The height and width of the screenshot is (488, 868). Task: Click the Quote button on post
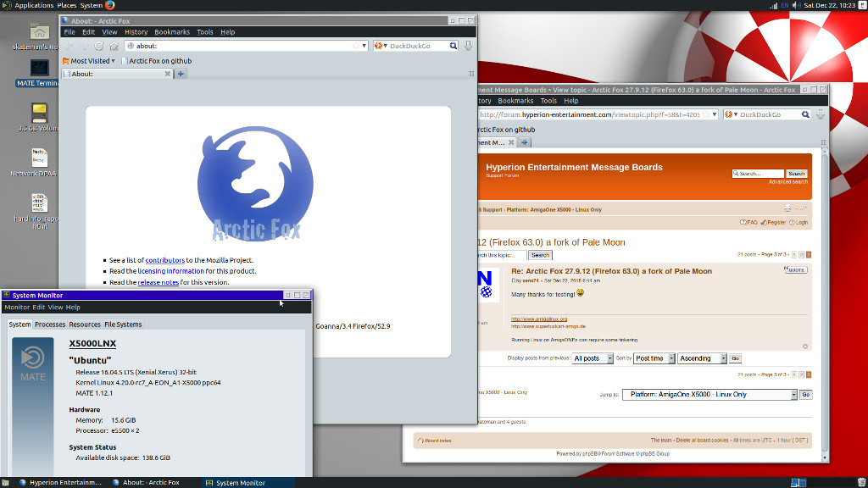click(795, 270)
